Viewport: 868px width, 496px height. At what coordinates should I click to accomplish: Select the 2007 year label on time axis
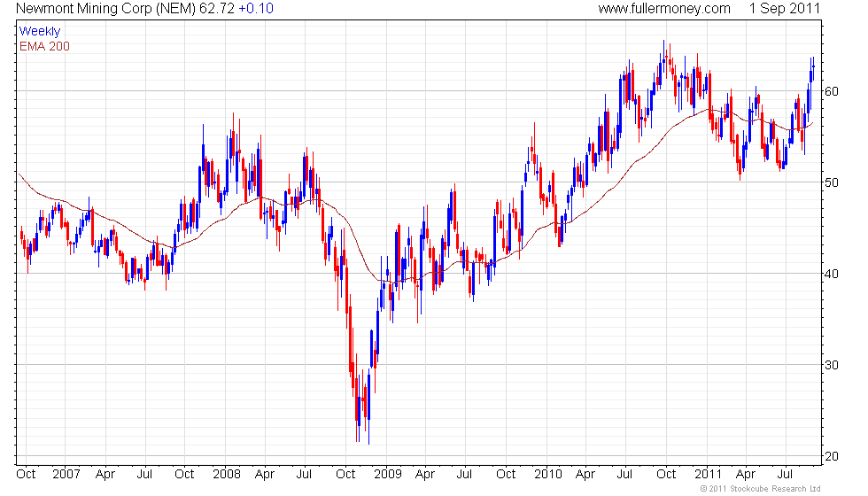pos(66,475)
